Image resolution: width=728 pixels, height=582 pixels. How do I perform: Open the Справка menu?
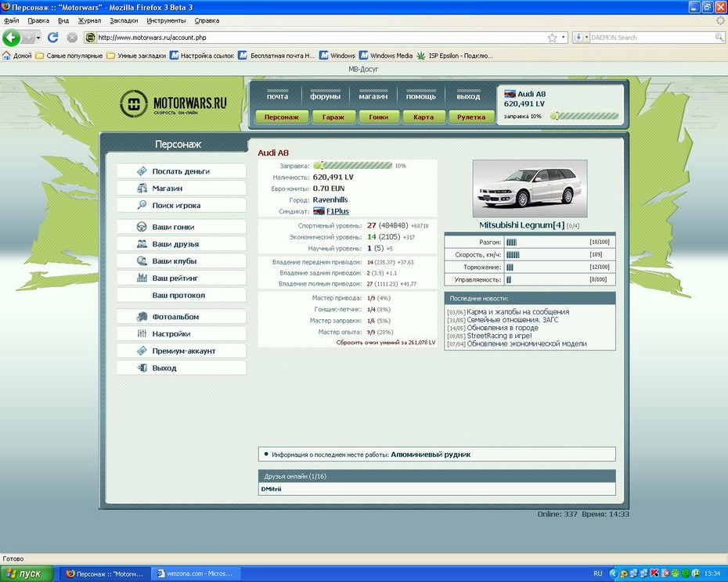coord(207,20)
